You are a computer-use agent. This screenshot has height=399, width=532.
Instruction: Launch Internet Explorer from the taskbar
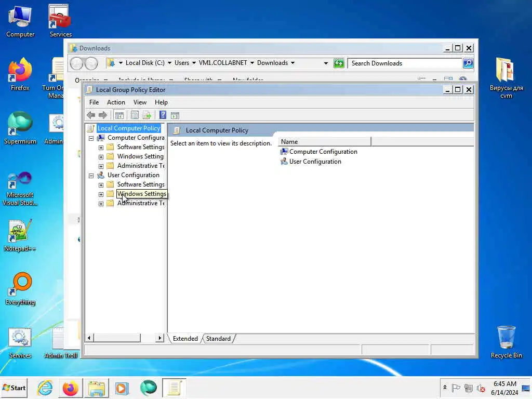pyautogui.click(x=45, y=388)
